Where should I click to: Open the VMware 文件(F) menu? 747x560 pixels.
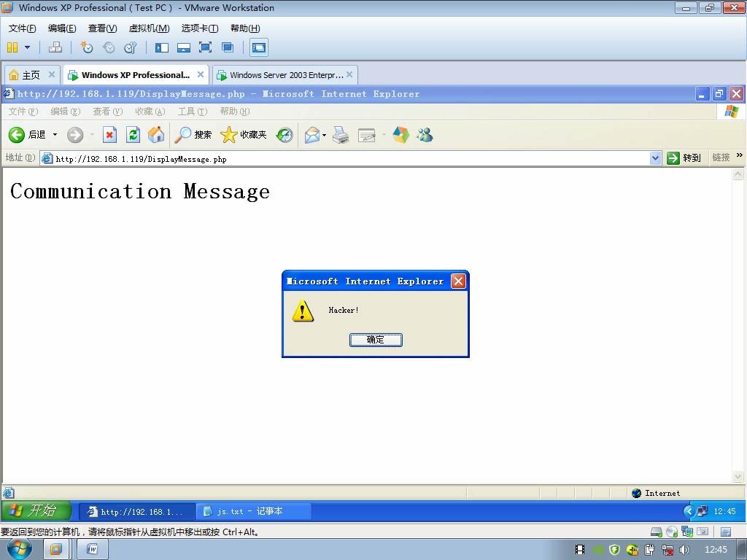[x=22, y=28]
